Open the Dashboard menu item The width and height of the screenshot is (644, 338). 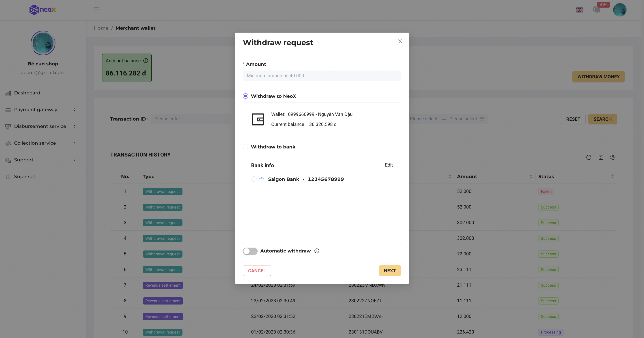27,93
